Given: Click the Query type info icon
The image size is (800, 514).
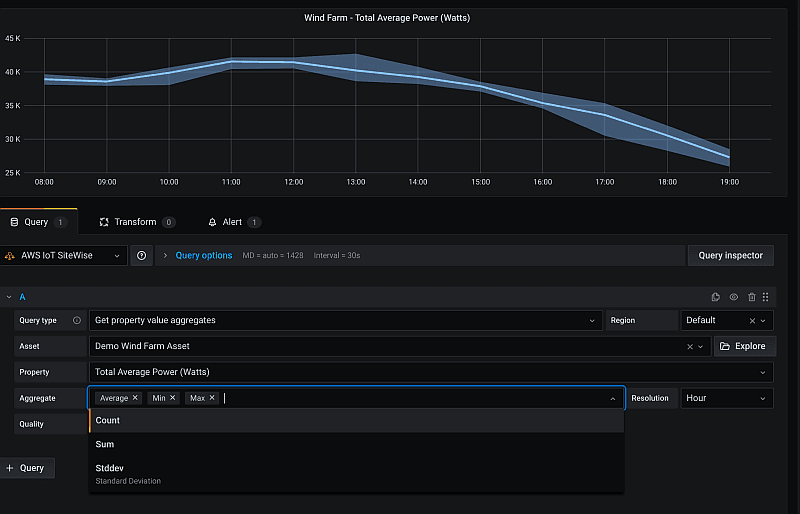Looking at the screenshot, I should [x=77, y=320].
